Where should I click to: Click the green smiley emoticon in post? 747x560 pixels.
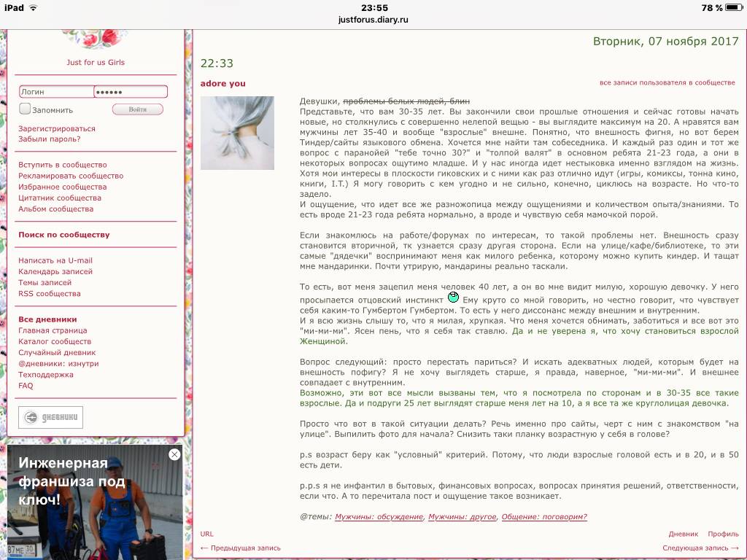453,297
